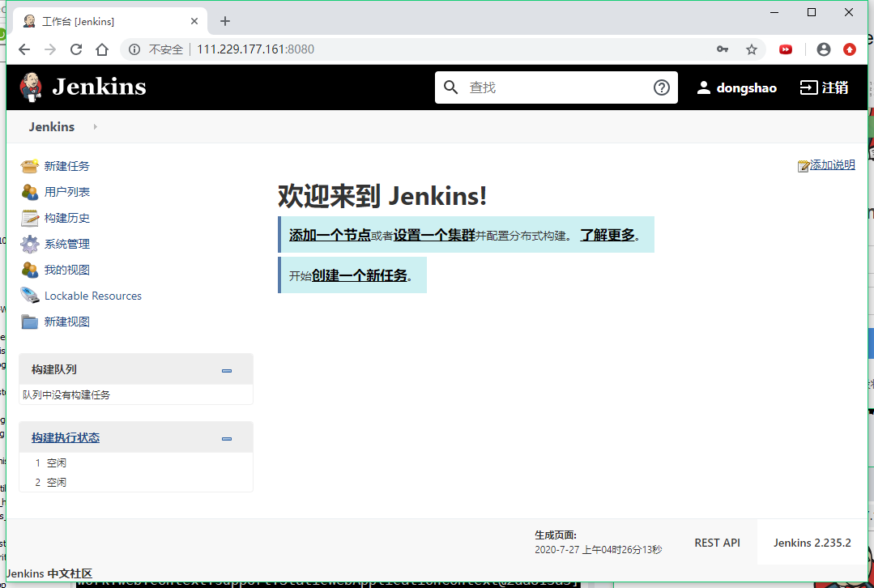Click the 我的视图 people icon

[x=29, y=270]
